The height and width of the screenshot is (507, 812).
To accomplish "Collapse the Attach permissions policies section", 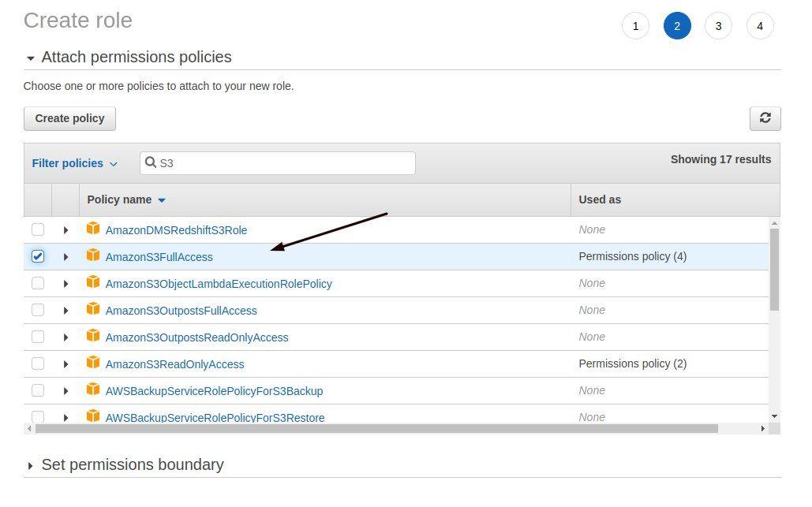I will [x=31, y=58].
